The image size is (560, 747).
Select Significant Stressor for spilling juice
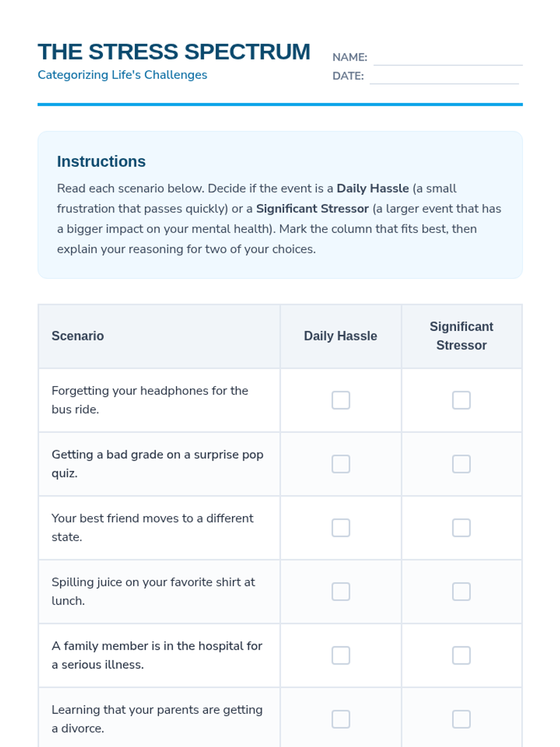click(x=461, y=592)
